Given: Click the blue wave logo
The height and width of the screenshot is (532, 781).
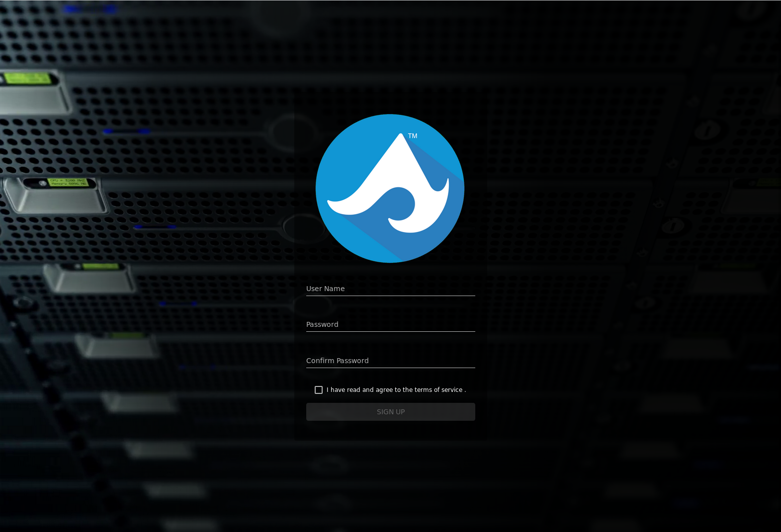Looking at the screenshot, I should coord(390,189).
